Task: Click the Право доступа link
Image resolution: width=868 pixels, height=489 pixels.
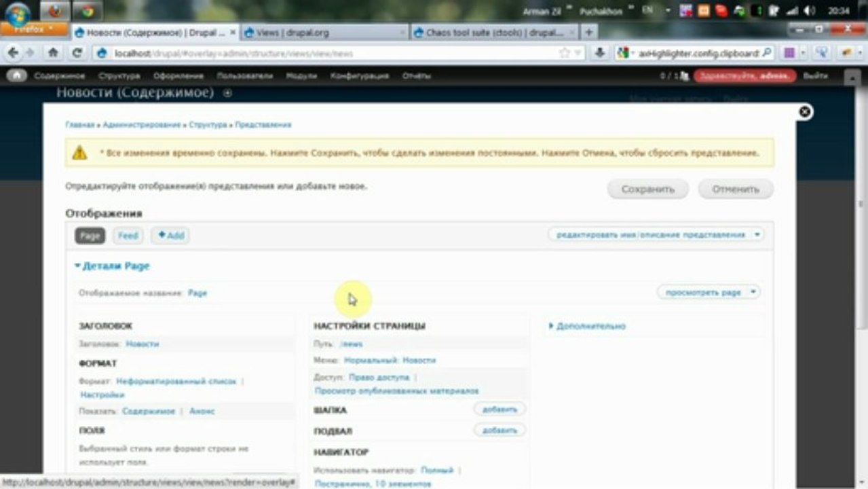Action: pos(379,377)
